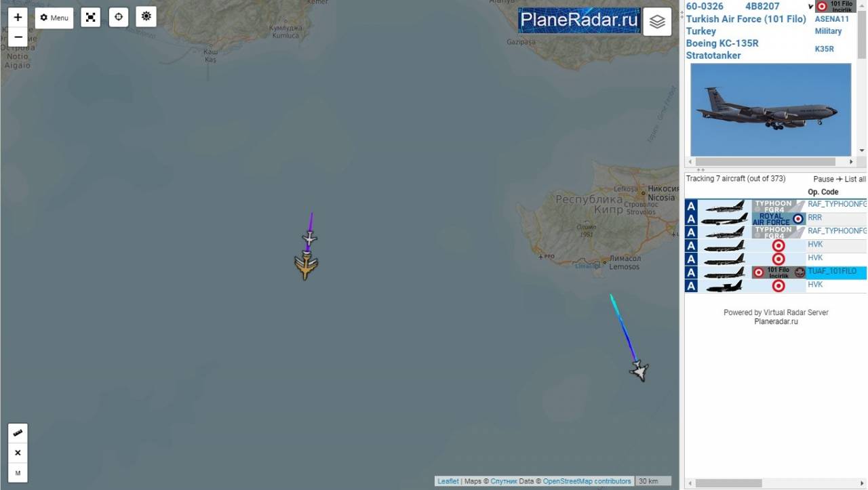Toggle the M unit button
Image resolution: width=868 pixels, height=490 pixels.
tap(18, 472)
